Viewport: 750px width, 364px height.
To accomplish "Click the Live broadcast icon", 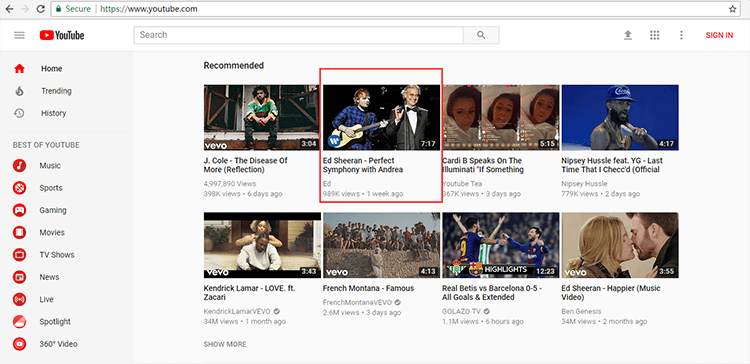I will point(20,299).
